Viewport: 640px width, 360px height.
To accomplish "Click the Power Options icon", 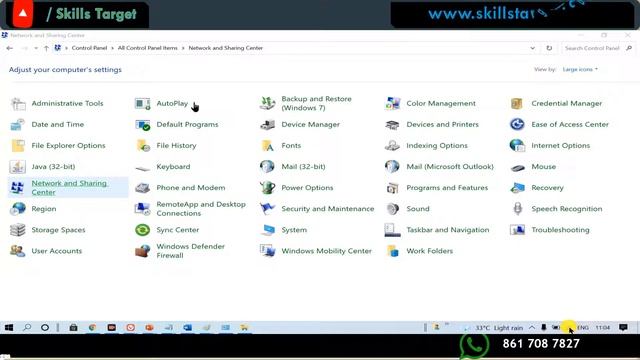I will (x=267, y=188).
